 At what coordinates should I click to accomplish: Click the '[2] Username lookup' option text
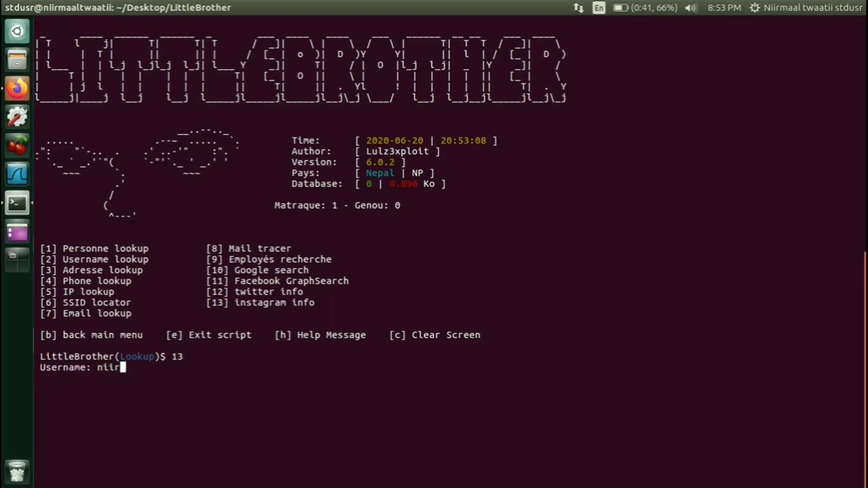(94, 260)
